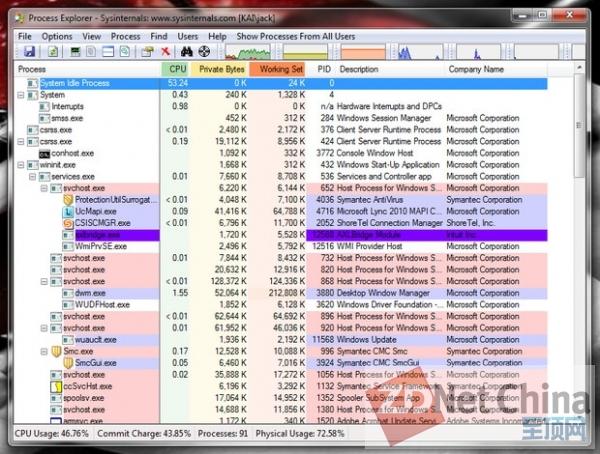Click the vertical scrollbar thumb

[x=579, y=125]
